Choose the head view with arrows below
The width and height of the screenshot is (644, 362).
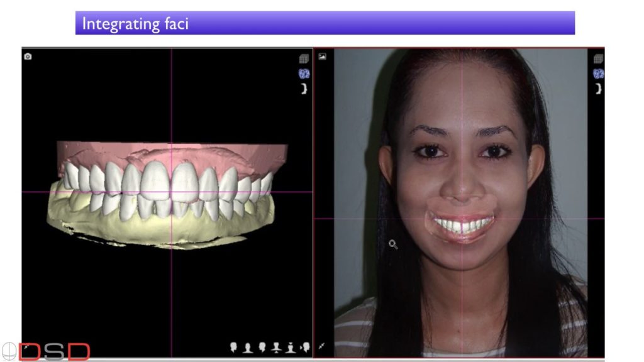276,347
